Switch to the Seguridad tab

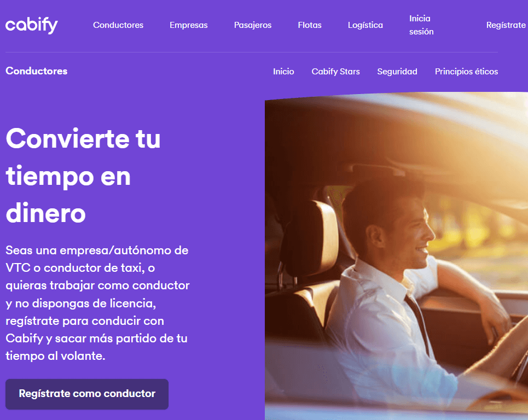(397, 71)
